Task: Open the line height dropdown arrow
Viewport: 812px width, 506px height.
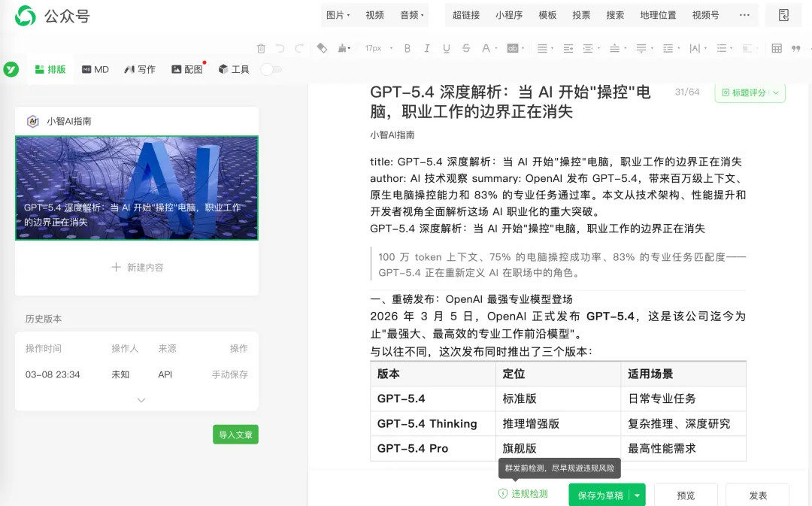Action: click(x=678, y=48)
